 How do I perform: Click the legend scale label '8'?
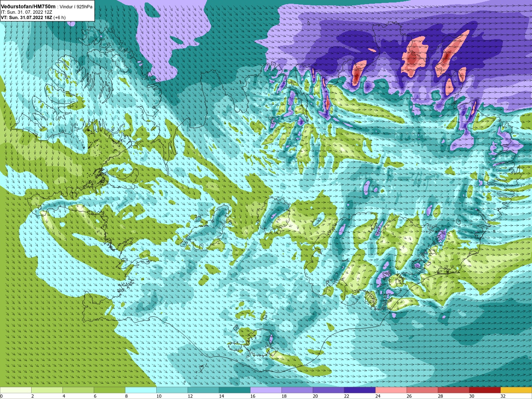tap(126, 396)
